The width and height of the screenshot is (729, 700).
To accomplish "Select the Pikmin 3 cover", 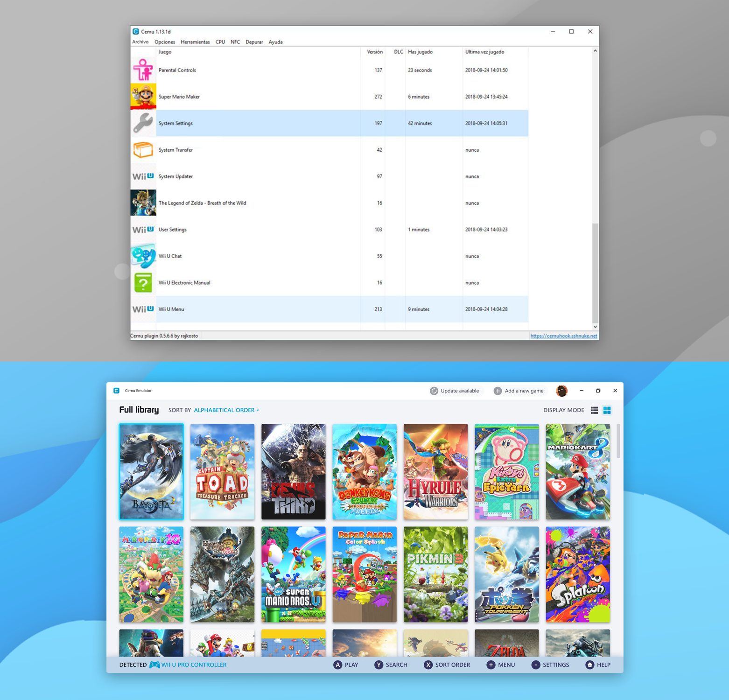I will 436,574.
